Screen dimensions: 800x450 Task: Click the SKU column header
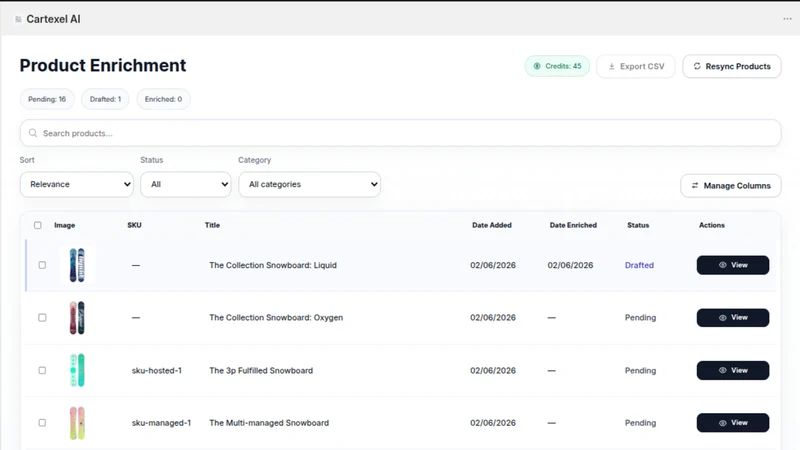(134, 225)
